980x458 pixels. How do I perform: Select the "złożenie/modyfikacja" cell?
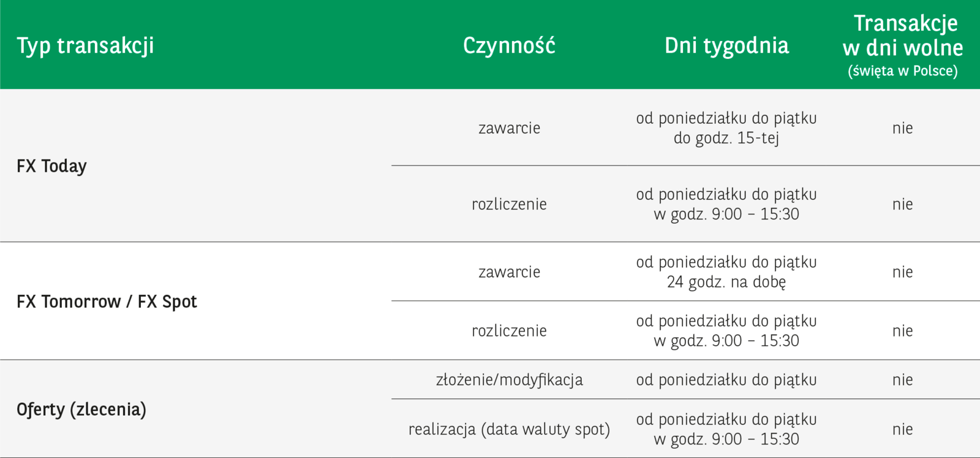point(509,380)
